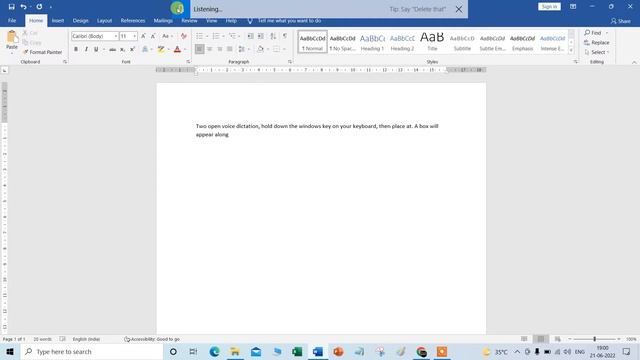Click Find in the Editing group

(593, 33)
